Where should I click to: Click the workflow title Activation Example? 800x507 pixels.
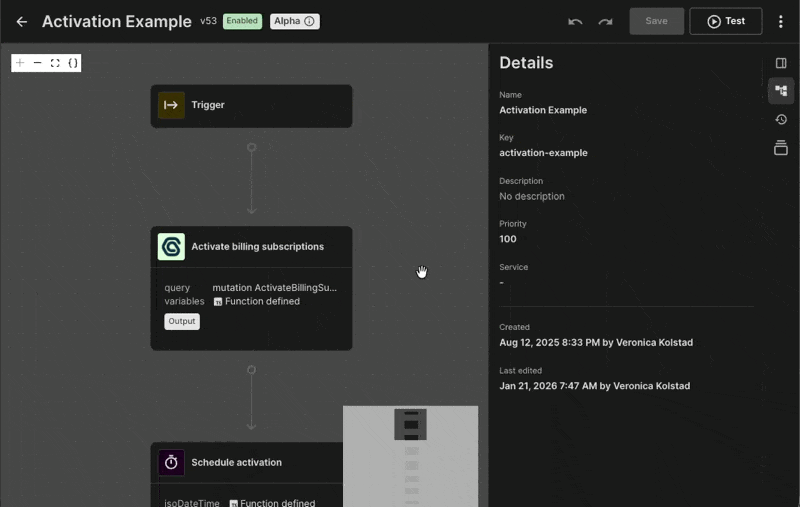point(117,21)
